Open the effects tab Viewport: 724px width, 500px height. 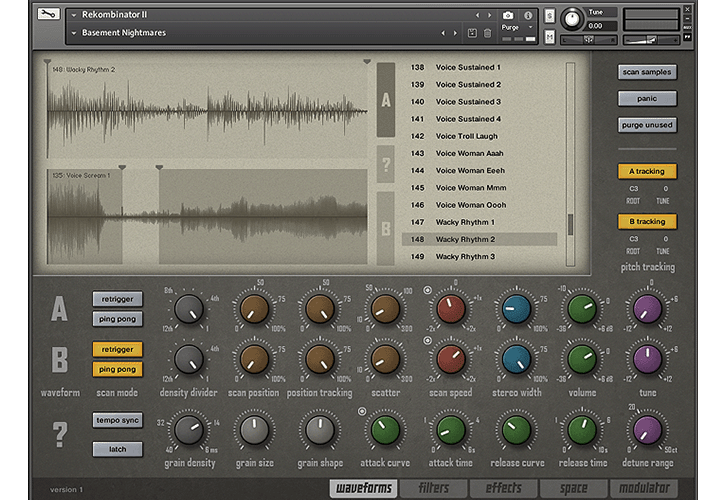[504, 488]
